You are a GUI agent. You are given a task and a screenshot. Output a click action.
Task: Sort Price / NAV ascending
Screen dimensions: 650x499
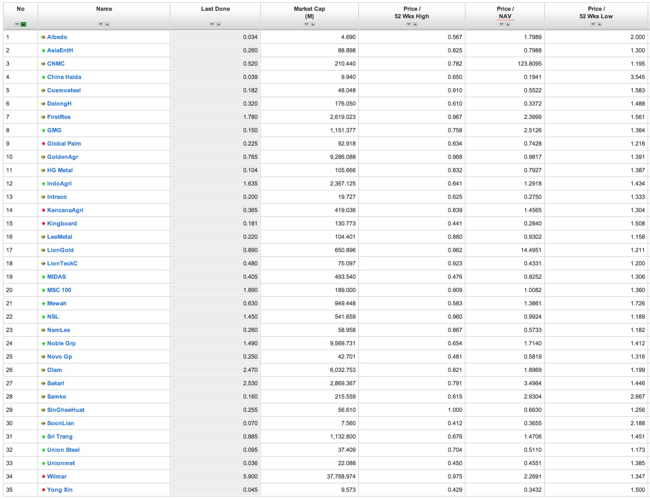click(x=507, y=24)
